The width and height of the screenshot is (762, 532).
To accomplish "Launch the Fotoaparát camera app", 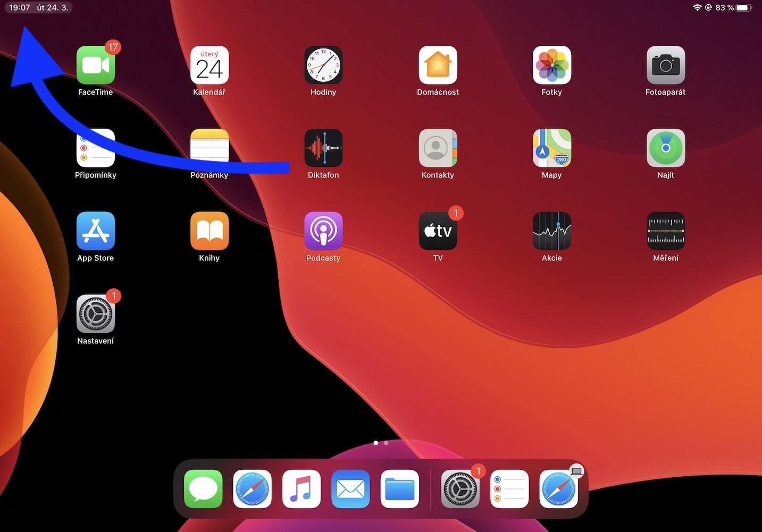I will pos(666,65).
